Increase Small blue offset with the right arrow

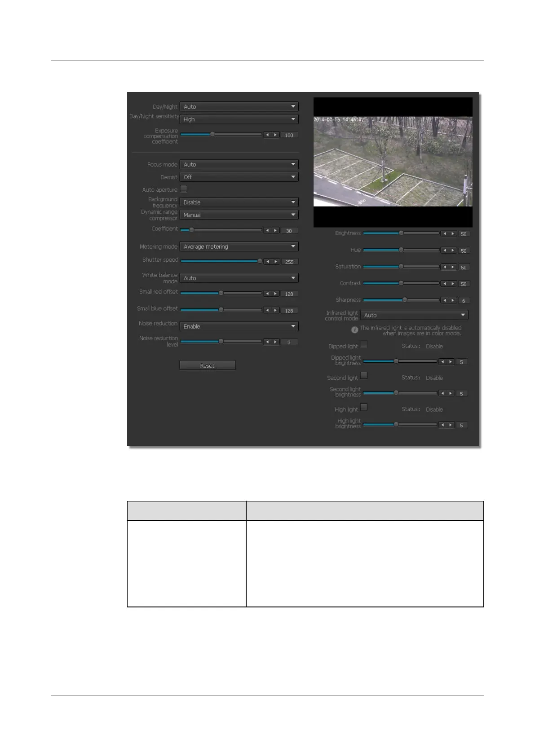tap(275, 310)
